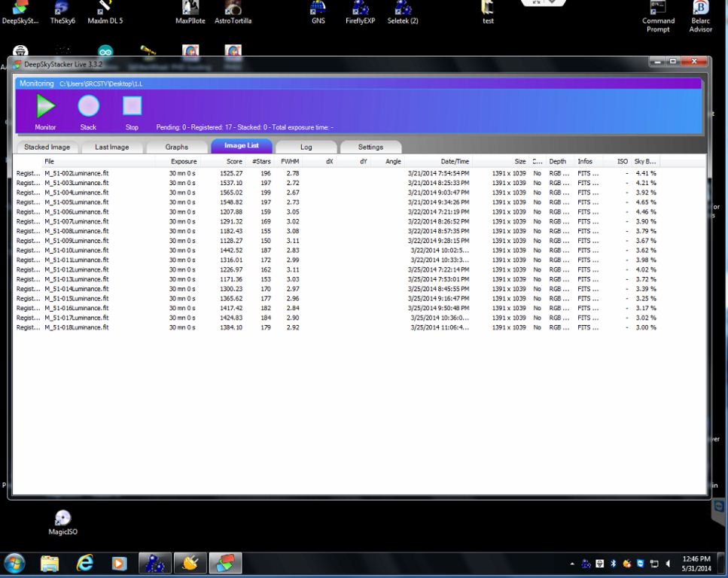Open Windows Explorer from the taskbar
This screenshot has height=578, width=728.
[50, 564]
